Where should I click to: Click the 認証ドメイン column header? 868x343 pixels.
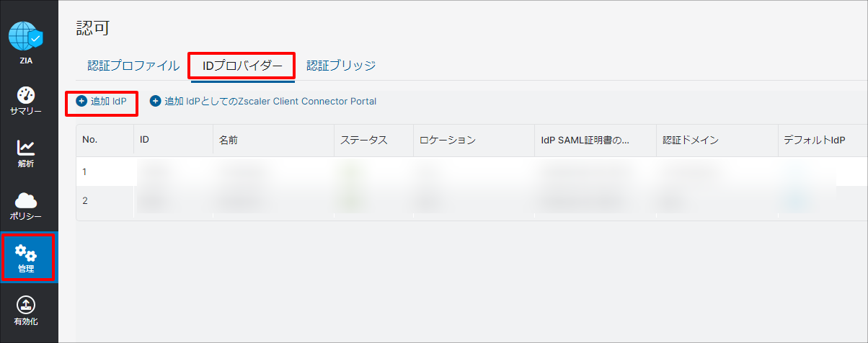(x=691, y=140)
